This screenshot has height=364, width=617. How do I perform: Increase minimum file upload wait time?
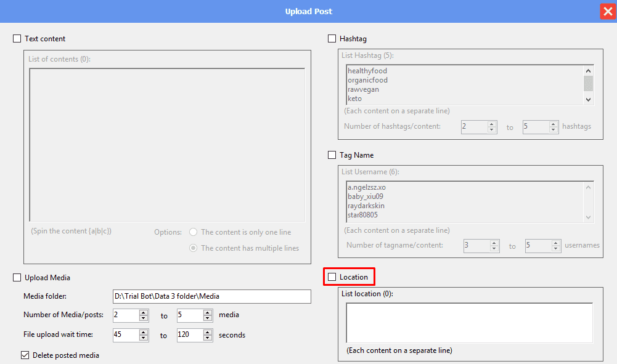(144, 333)
